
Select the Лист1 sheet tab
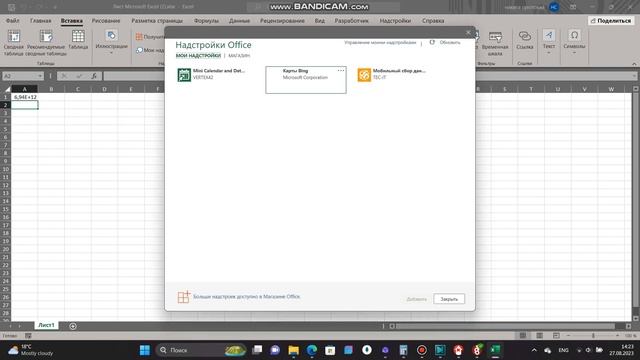(x=46, y=325)
